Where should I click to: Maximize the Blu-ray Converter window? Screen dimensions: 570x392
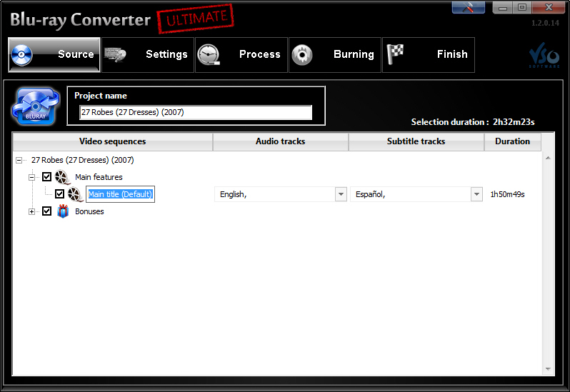click(x=522, y=7)
